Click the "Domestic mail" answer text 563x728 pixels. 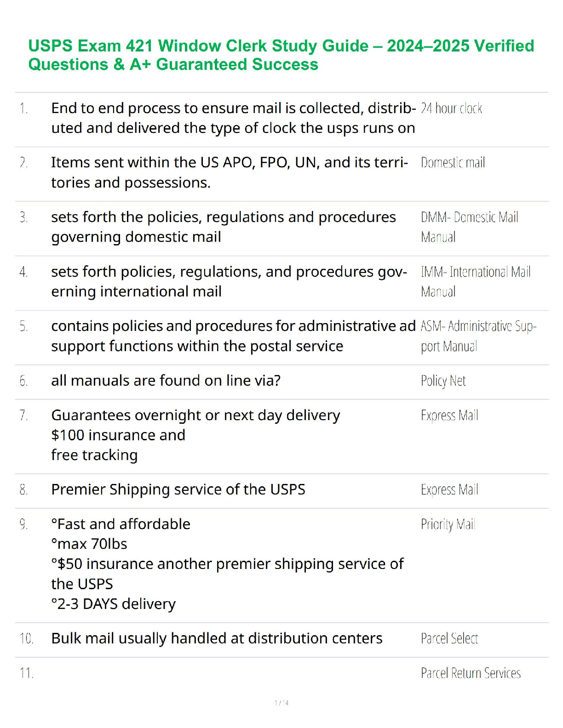click(x=453, y=163)
